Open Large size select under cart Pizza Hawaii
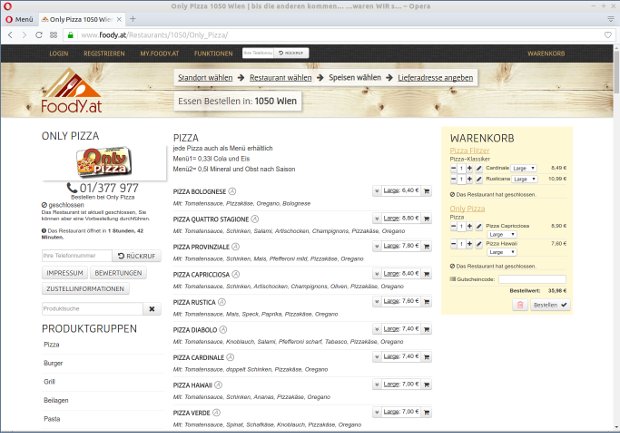Screen dimensions: 620x433 (x=501, y=252)
